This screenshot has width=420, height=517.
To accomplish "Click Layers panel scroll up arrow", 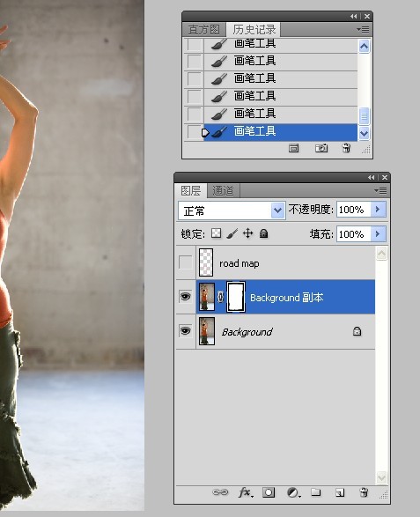I will point(381,254).
